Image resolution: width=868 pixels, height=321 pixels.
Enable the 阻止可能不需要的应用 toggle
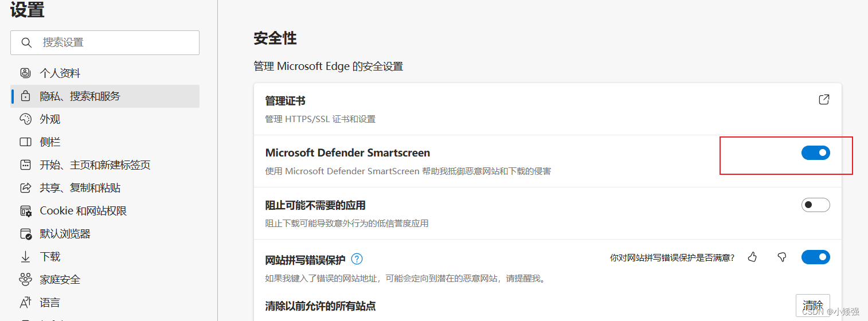coord(815,205)
